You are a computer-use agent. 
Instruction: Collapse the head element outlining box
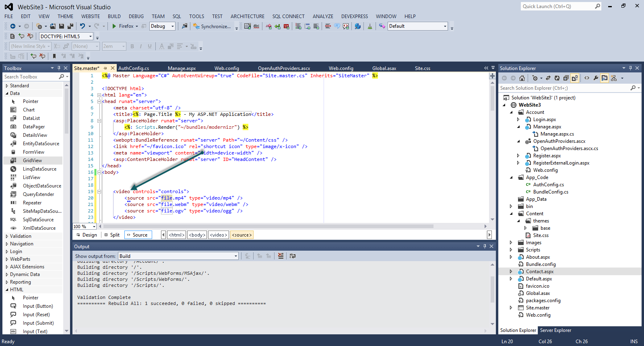[x=99, y=101]
